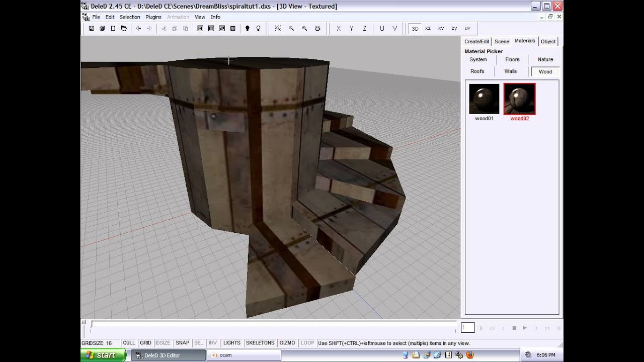Open the Selection menu
The width and height of the screenshot is (644, 362).
(130, 17)
